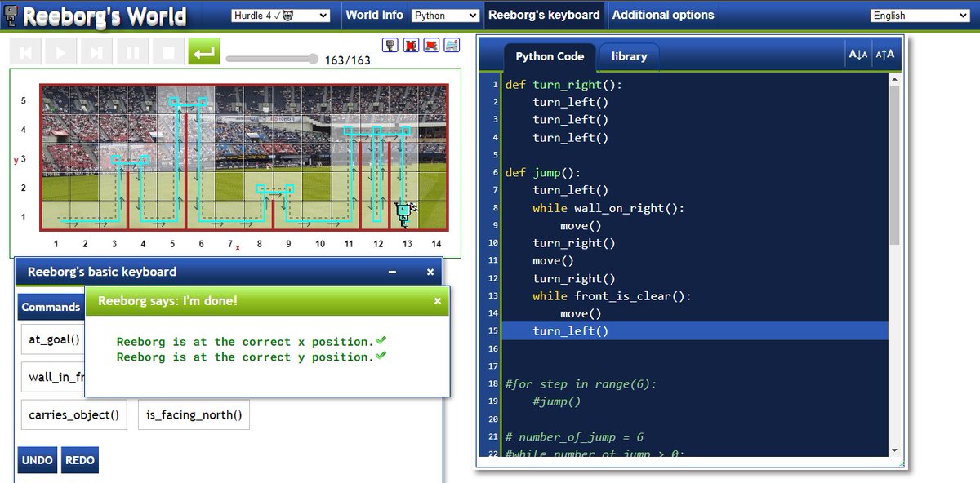Open the Python language dropdown

(445, 14)
